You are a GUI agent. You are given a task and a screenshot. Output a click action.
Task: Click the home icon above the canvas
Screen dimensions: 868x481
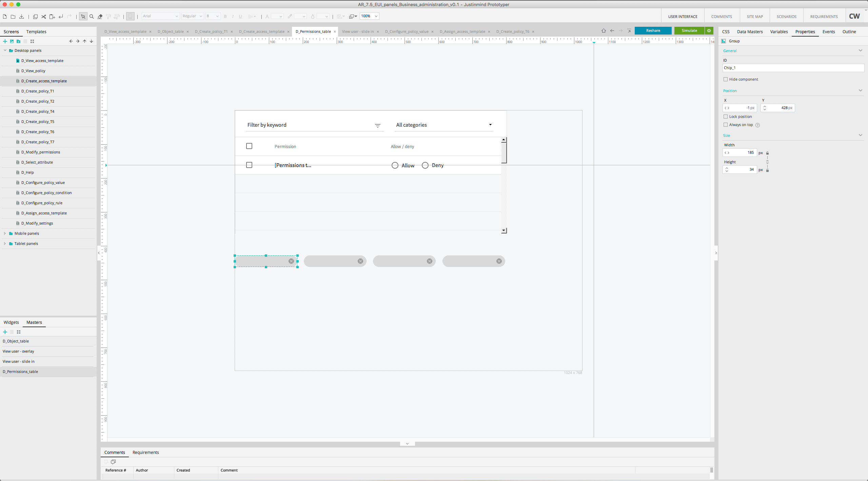click(604, 30)
